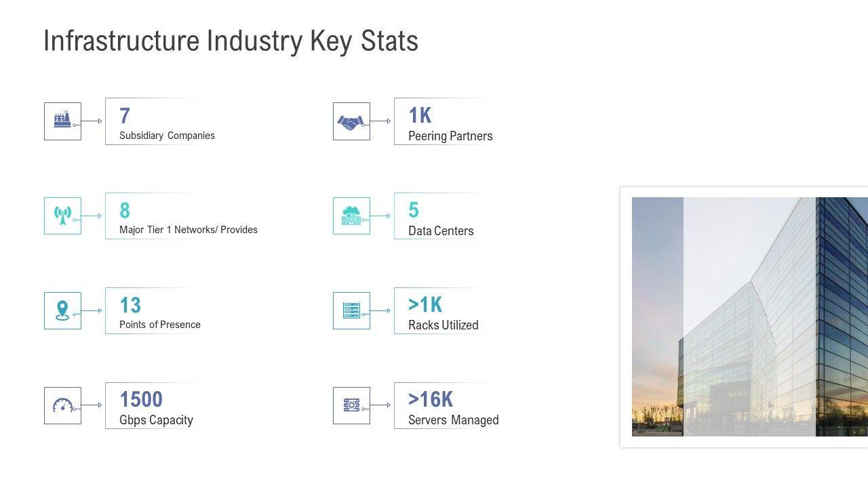The image size is (868, 488).
Task: Click the '7 Subsidiary Companies' stat box
Action: [x=163, y=121]
